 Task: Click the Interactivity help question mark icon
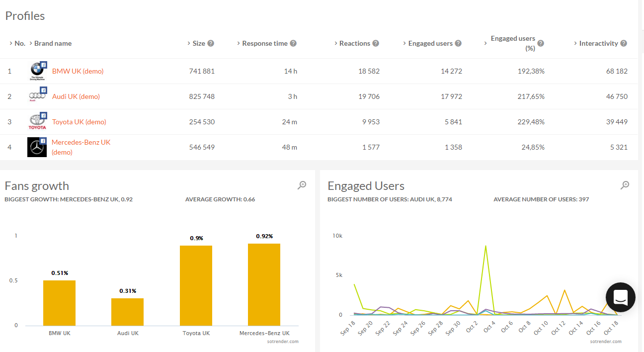624,43
